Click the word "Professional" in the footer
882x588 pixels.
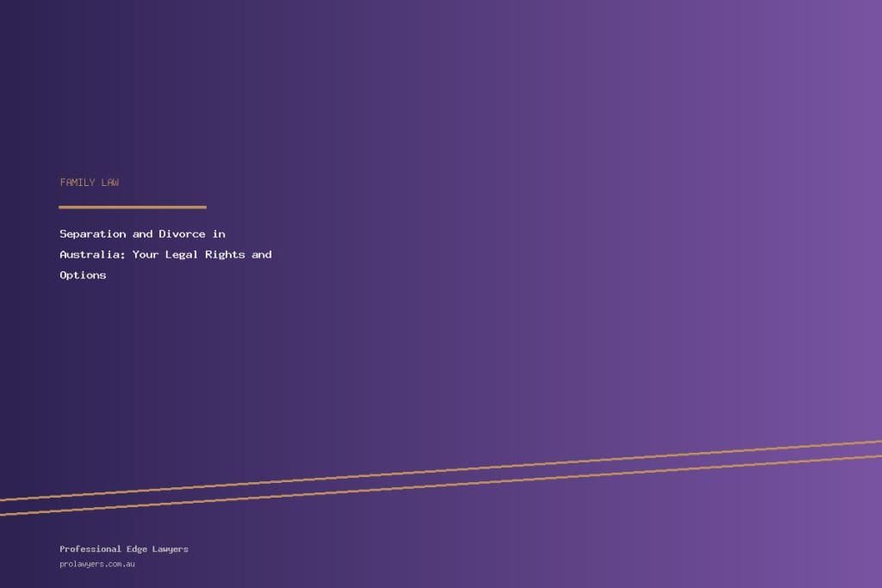point(90,549)
